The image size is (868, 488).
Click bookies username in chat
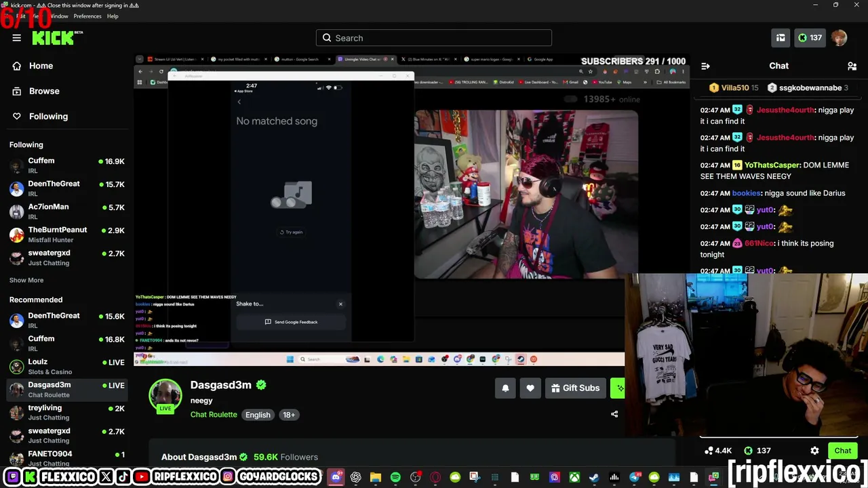[x=747, y=193]
